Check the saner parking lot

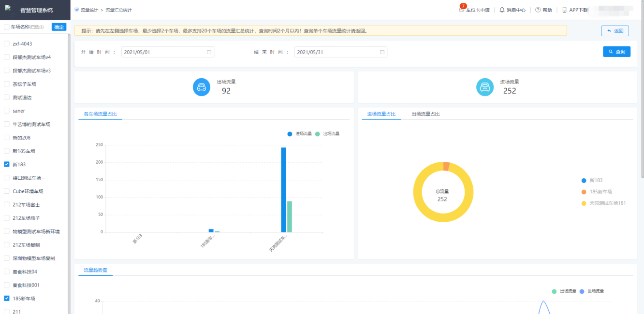(7, 111)
